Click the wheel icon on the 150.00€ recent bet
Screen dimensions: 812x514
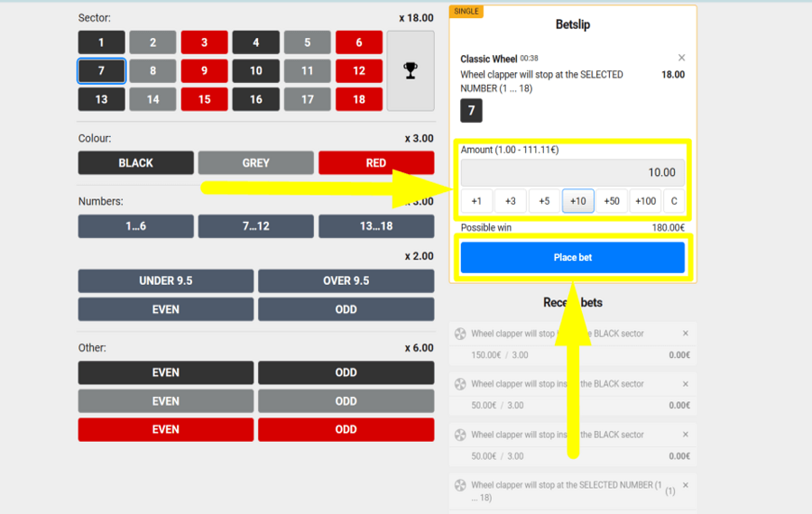point(460,335)
